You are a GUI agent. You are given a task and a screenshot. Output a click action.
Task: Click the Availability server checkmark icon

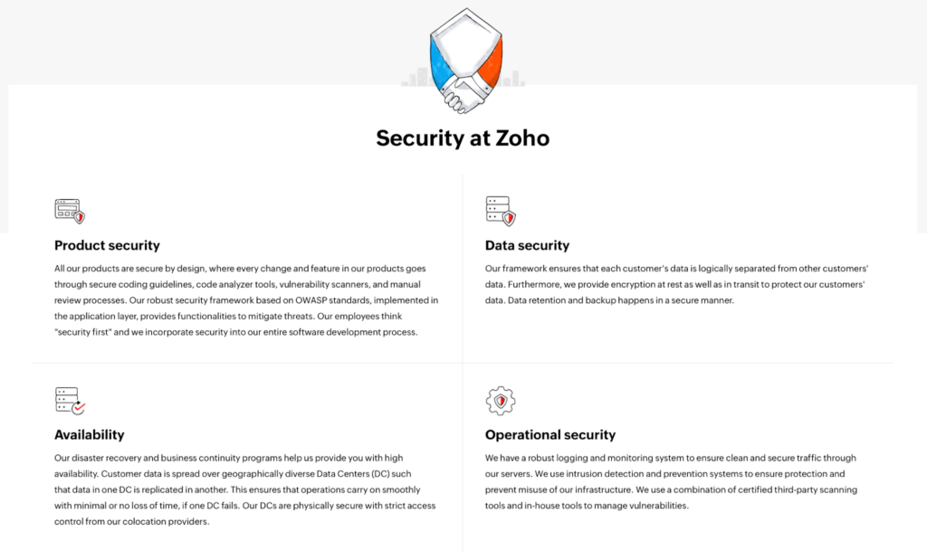[70, 400]
